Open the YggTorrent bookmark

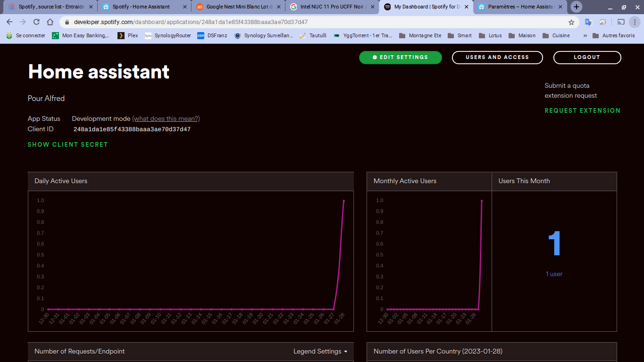(x=363, y=35)
